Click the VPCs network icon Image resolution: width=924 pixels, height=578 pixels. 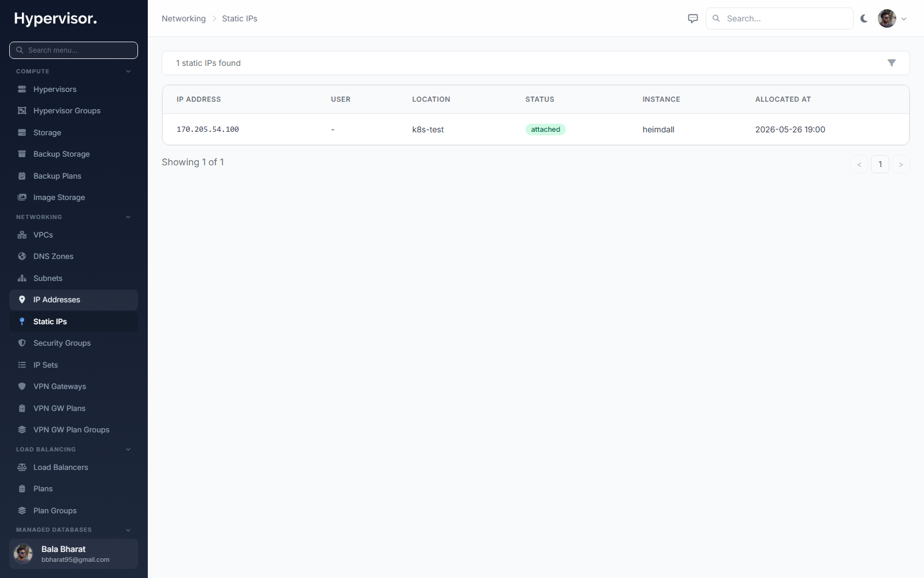pos(22,235)
